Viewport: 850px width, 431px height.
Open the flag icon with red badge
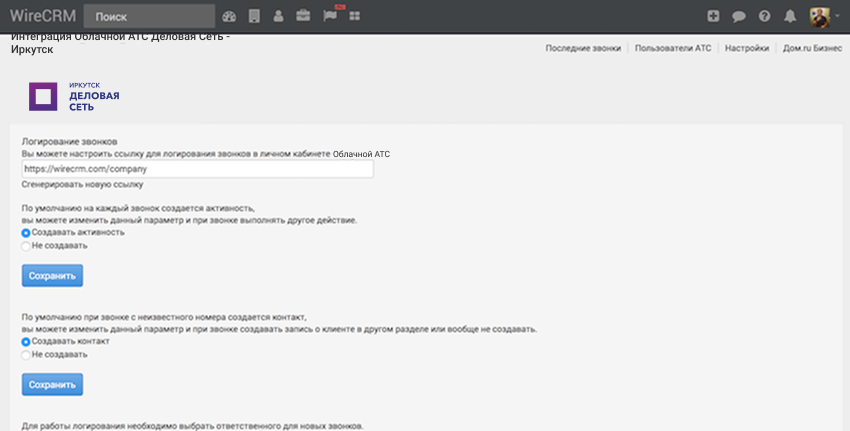330,16
